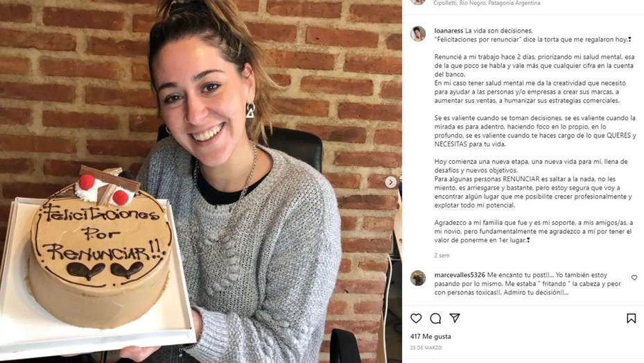Click the caption text starting 'La vida son decisiones'

point(498,31)
